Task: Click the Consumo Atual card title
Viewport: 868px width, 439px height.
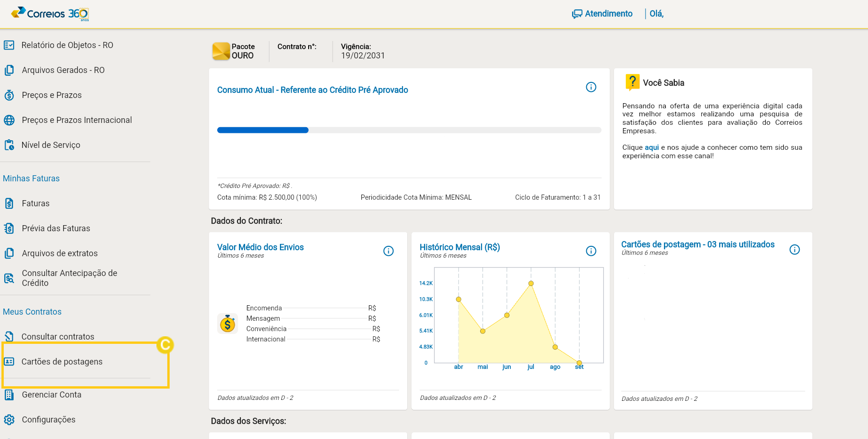Action: pyautogui.click(x=312, y=90)
